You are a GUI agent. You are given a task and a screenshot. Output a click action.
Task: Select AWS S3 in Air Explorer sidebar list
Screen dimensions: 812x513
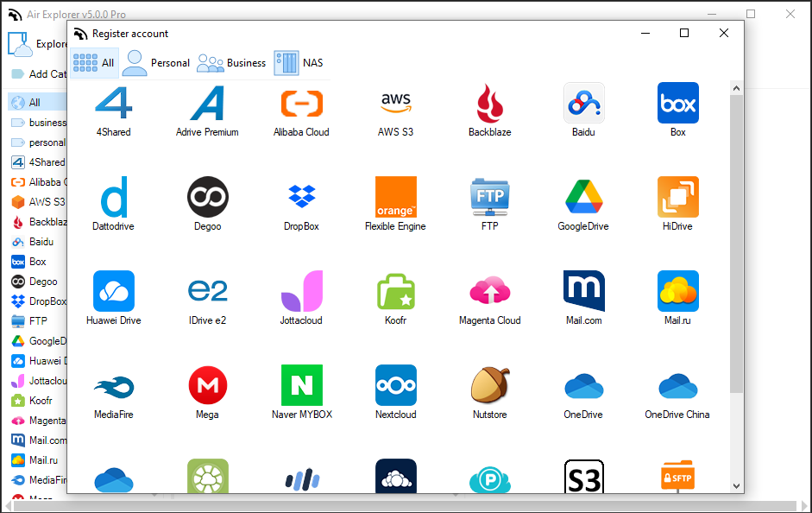pyautogui.click(x=38, y=201)
